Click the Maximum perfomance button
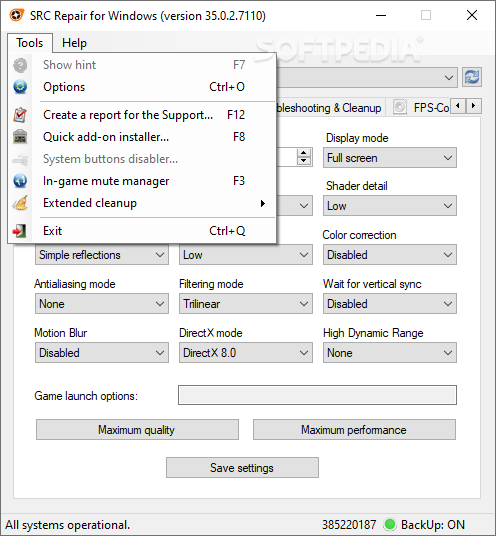Screen dimensions: 496x536 (354, 430)
